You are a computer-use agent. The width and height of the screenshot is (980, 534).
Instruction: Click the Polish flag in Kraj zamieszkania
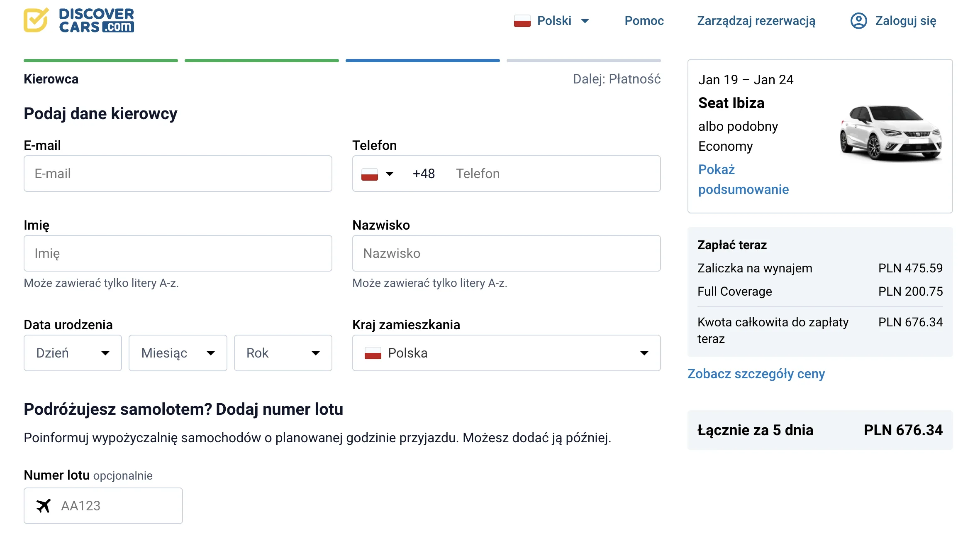tap(372, 353)
